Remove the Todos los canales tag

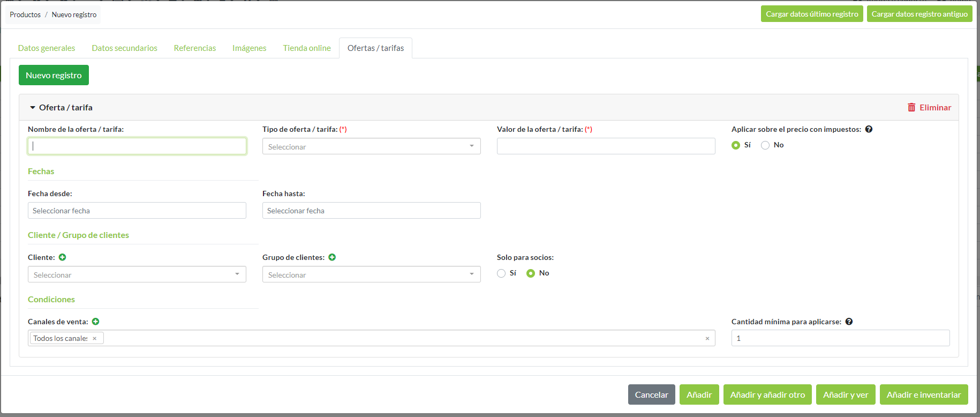click(95, 338)
